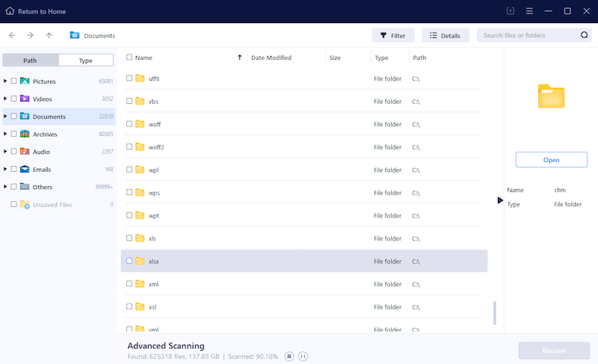
Task: Select all files using Name checkbox
Action: coord(129,58)
